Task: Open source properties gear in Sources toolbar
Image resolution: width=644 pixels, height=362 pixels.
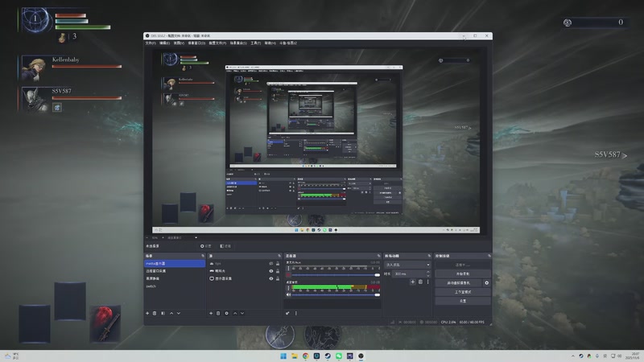Action: [x=227, y=313]
